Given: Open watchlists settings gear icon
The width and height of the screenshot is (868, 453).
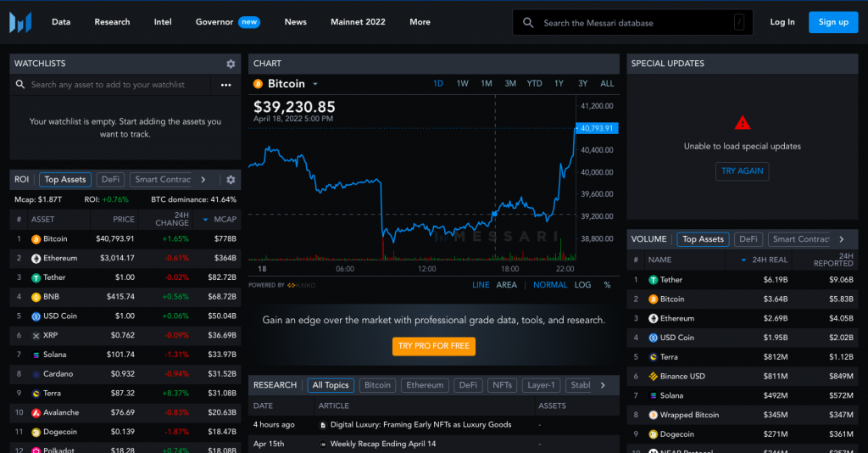Looking at the screenshot, I should point(231,64).
